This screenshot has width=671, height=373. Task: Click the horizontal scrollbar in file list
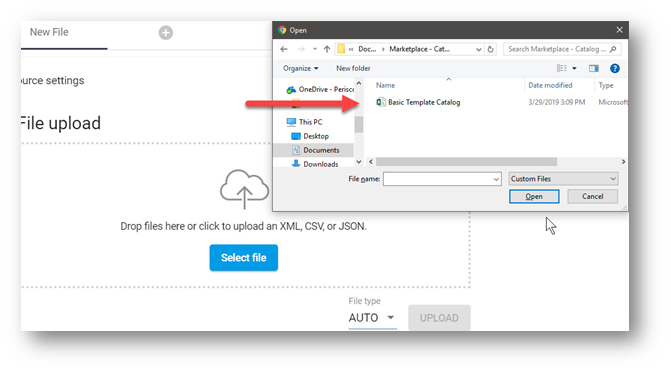pos(466,162)
